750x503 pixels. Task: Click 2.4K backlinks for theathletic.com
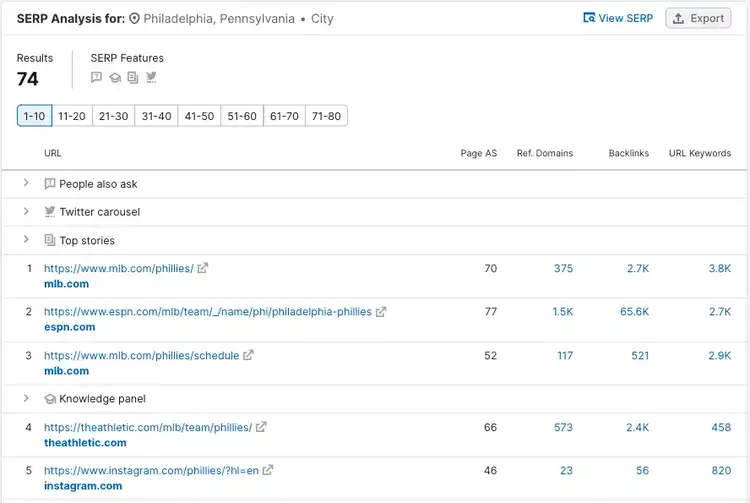tap(638, 427)
